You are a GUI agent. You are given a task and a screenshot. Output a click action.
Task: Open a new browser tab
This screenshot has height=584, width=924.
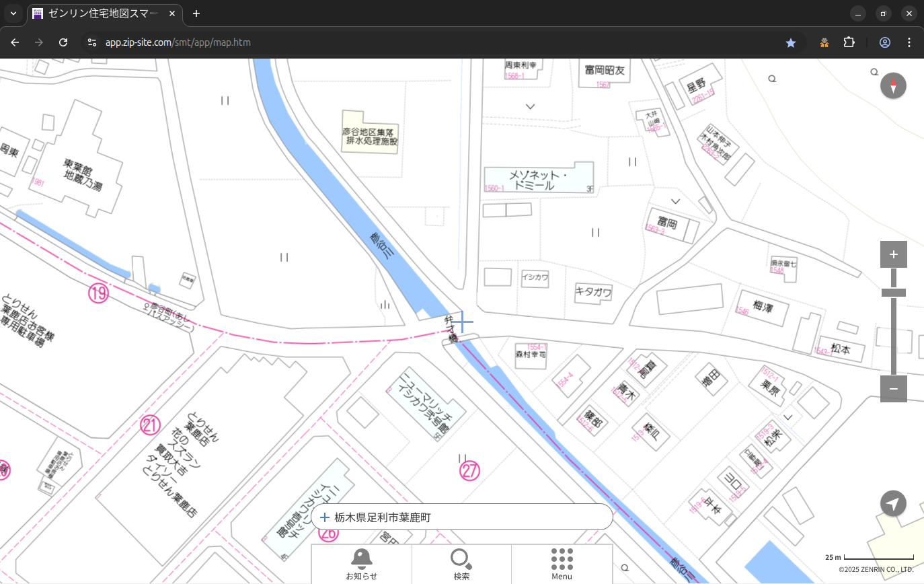[196, 13]
